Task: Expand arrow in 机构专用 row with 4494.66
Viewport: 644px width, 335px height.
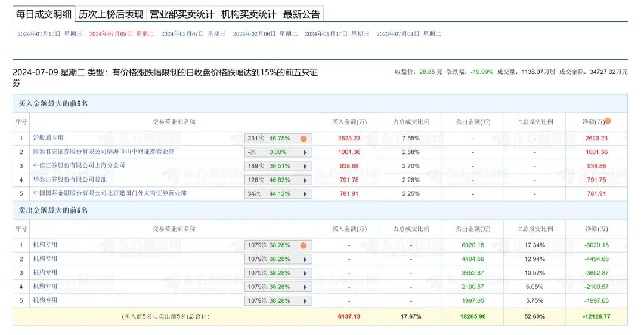Action: point(305,259)
